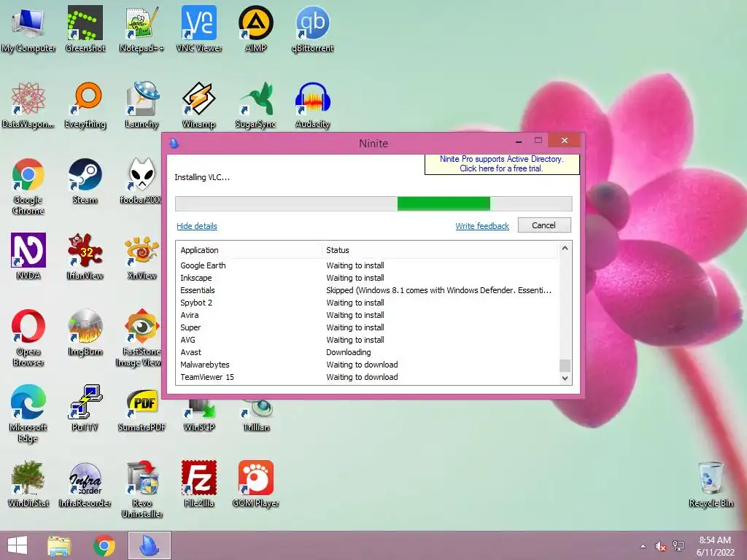The image size is (747, 560).
Task: Click the taskbar clock showing 8:54 AM
Action: point(715,545)
